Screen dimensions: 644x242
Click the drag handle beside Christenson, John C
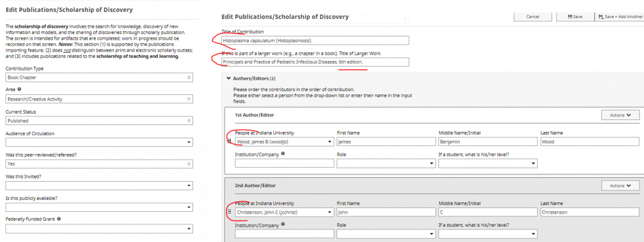coord(229,212)
